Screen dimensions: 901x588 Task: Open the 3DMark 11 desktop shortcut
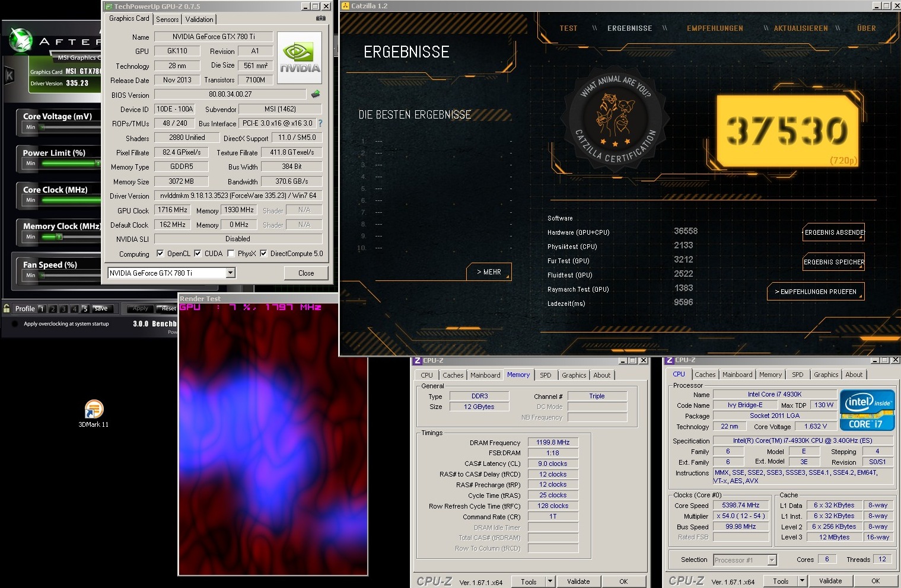pos(94,414)
